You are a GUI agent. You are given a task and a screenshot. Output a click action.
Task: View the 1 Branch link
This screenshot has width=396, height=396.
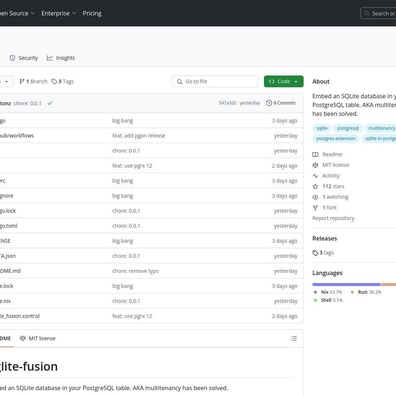(x=33, y=81)
